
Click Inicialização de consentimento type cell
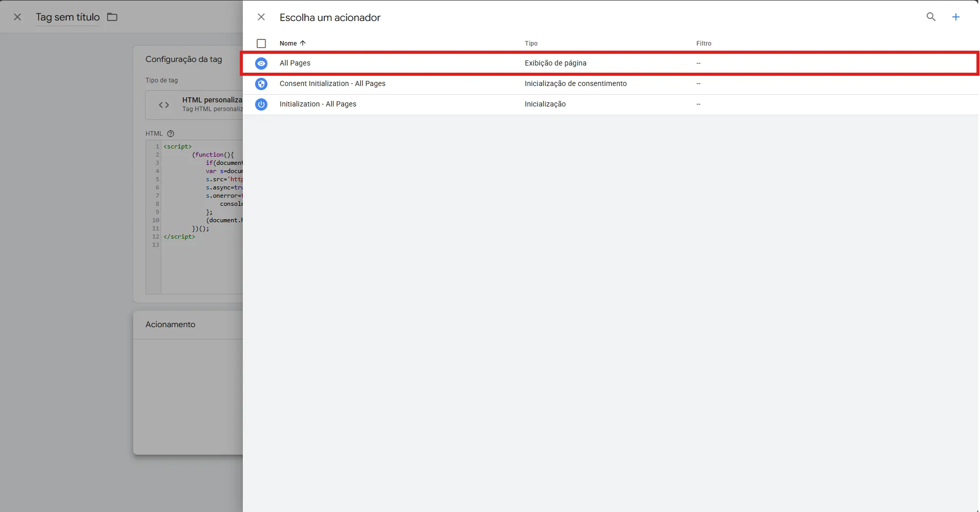(x=575, y=83)
